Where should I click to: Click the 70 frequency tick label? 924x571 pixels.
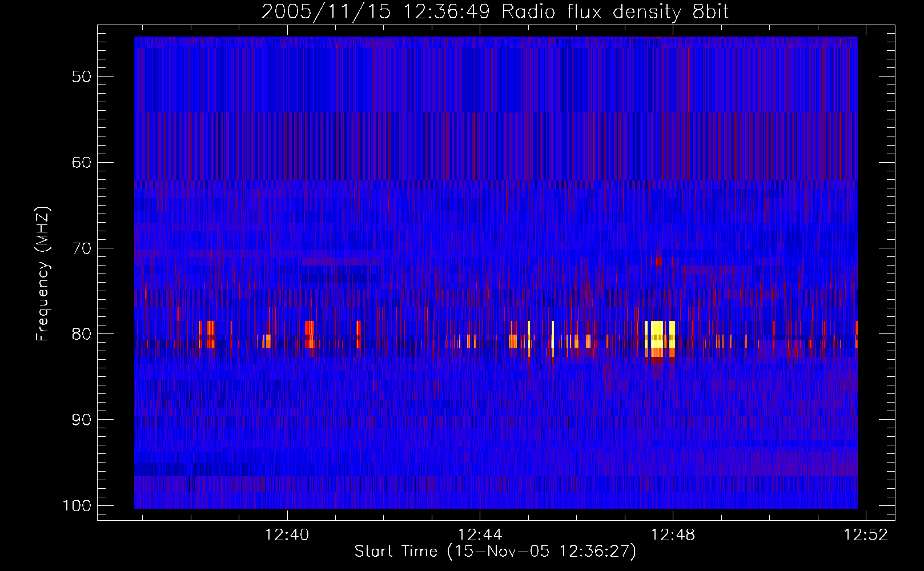[82, 248]
